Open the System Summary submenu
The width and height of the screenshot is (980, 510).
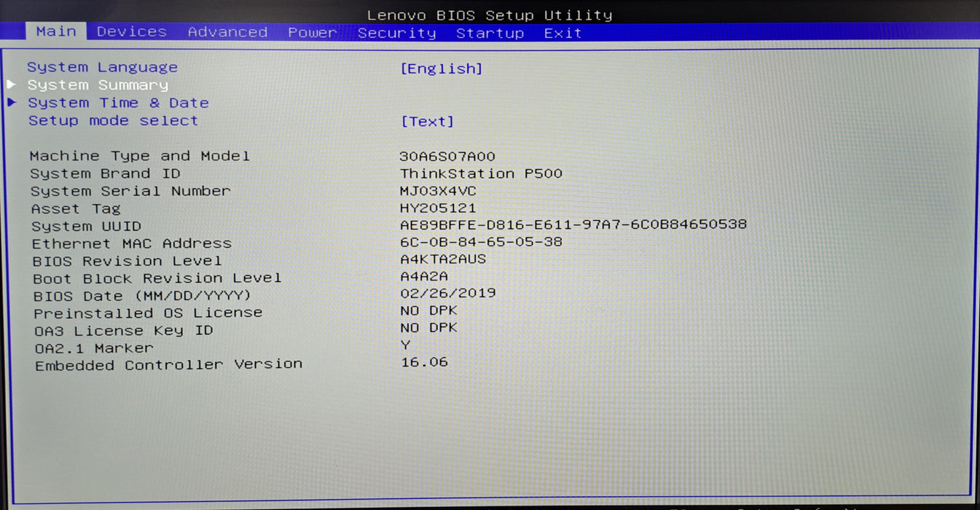tap(98, 85)
